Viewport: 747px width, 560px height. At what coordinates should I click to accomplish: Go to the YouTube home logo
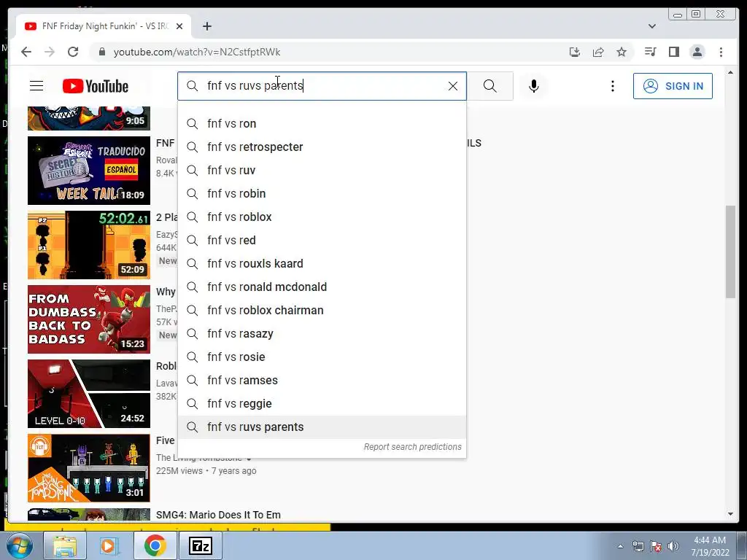(96, 86)
